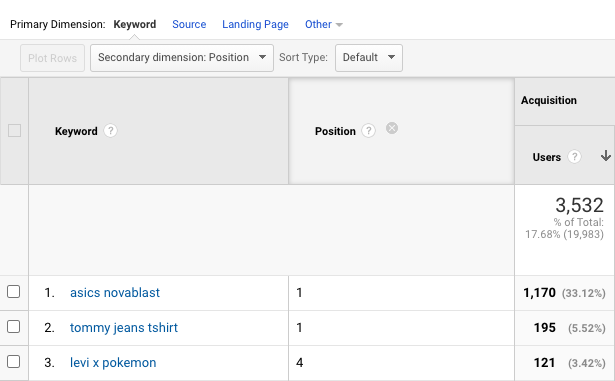
Task: Select all rows with the header checkbox
Action: point(15,131)
